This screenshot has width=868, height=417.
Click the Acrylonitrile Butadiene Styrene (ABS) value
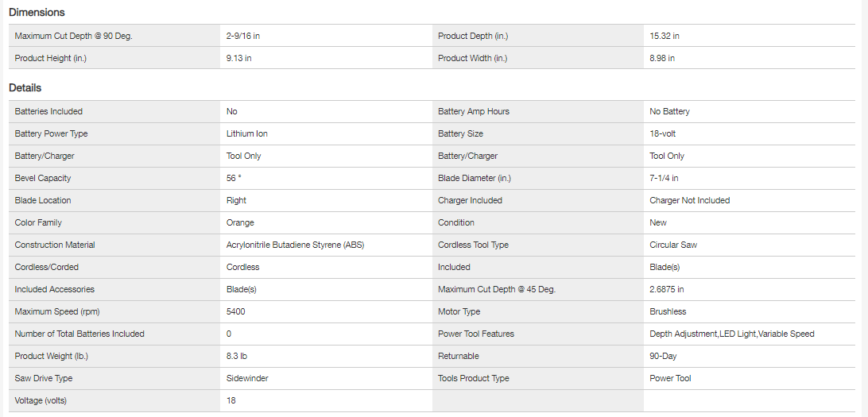(295, 245)
